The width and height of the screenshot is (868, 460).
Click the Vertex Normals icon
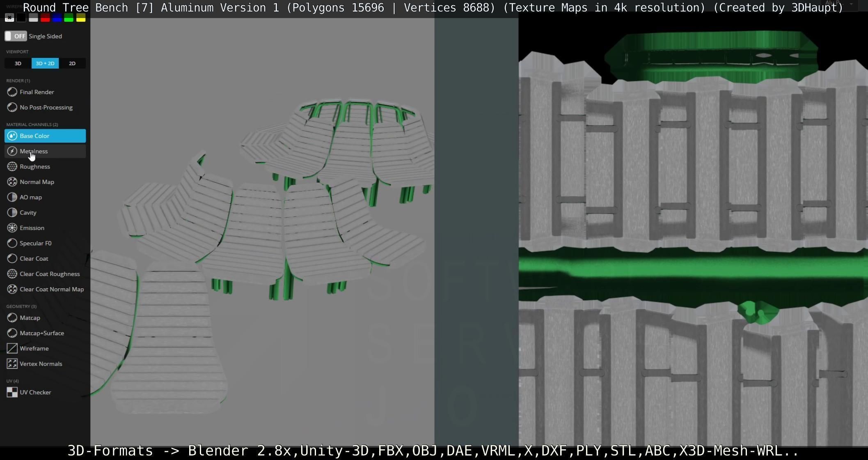tap(12, 364)
